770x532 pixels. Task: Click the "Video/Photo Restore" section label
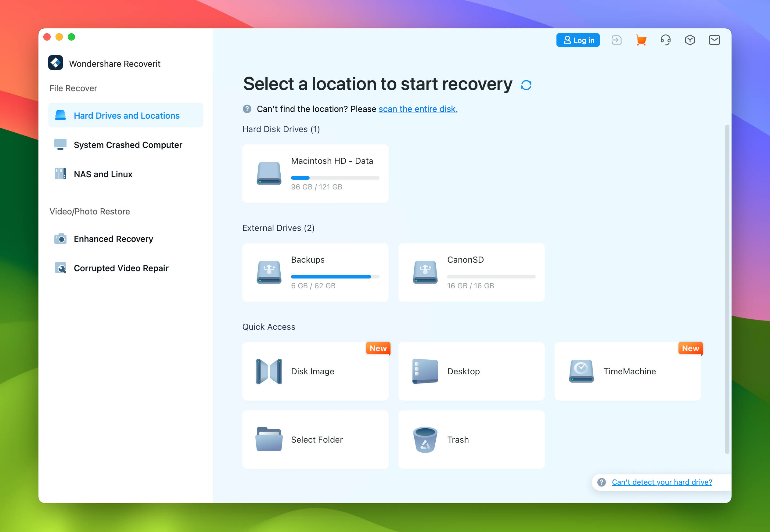(x=89, y=211)
